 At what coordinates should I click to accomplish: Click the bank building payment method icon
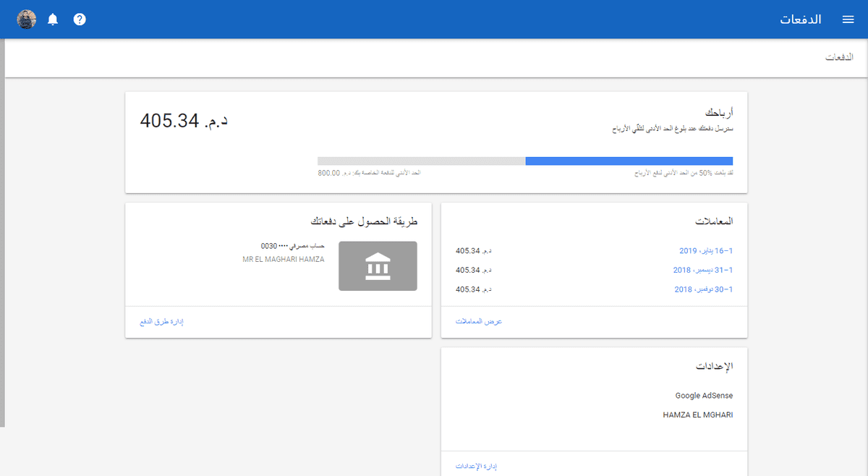(378, 266)
